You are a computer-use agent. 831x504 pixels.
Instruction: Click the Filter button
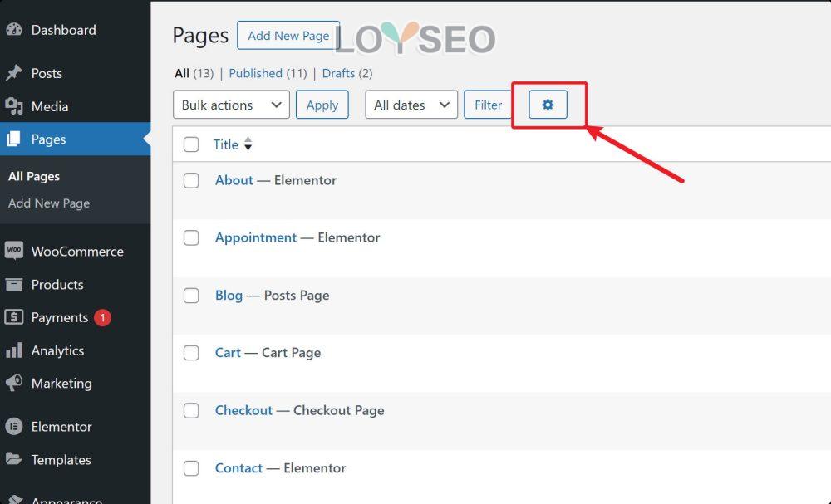coord(488,105)
